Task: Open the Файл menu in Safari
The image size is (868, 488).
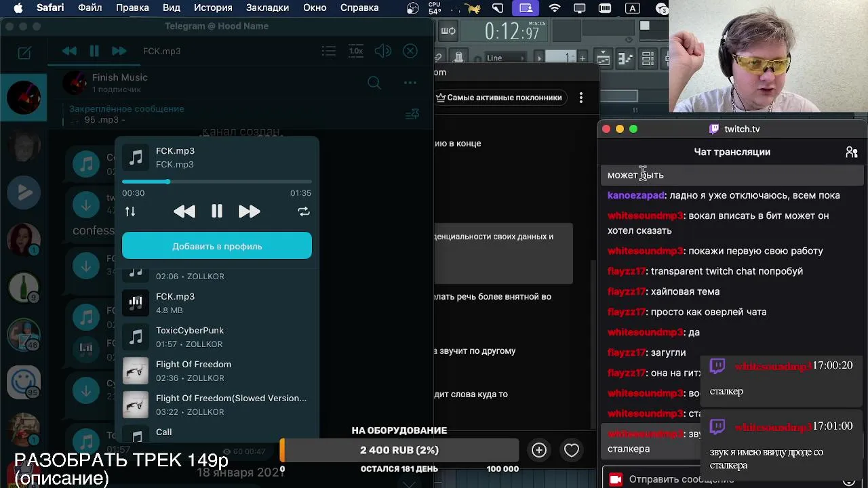Action: (90, 7)
